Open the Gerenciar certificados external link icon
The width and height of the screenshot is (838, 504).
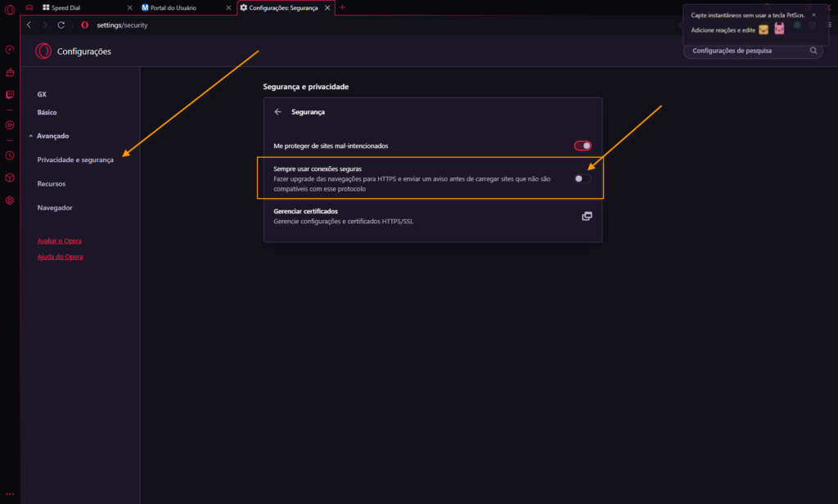[587, 216]
